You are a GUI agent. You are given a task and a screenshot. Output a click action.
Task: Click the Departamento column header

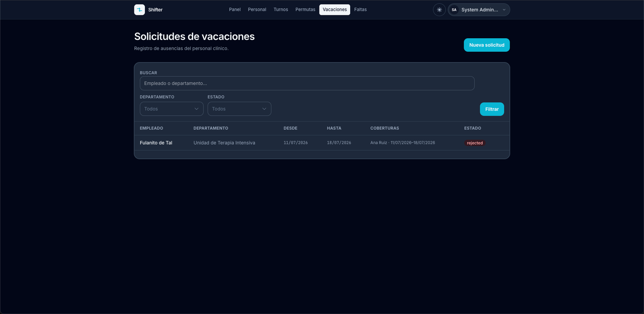click(x=211, y=128)
